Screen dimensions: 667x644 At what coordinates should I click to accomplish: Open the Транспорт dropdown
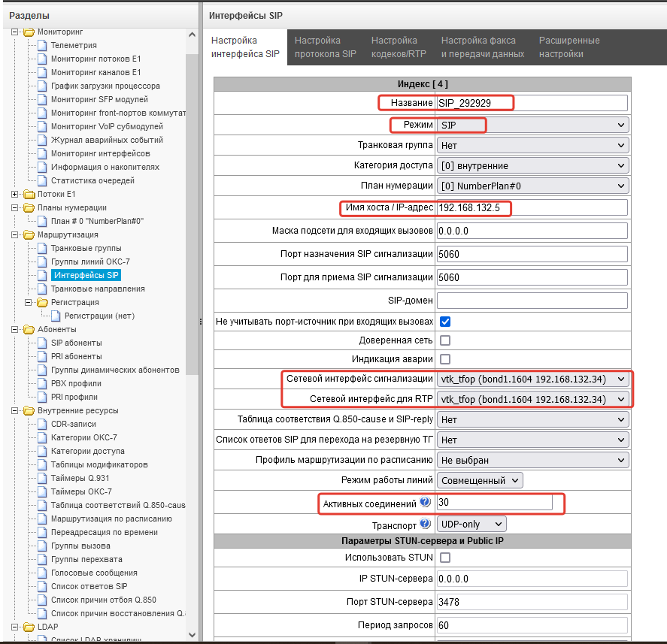pos(471,524)
